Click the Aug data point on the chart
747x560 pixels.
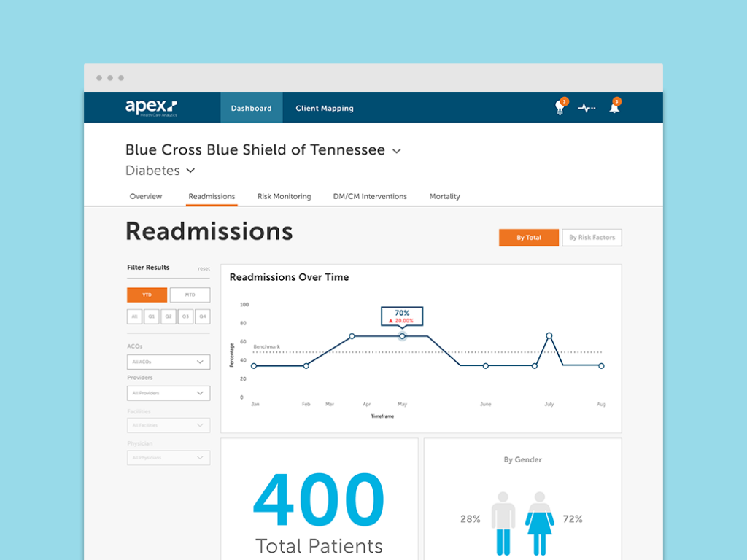[x=601, y=366]
